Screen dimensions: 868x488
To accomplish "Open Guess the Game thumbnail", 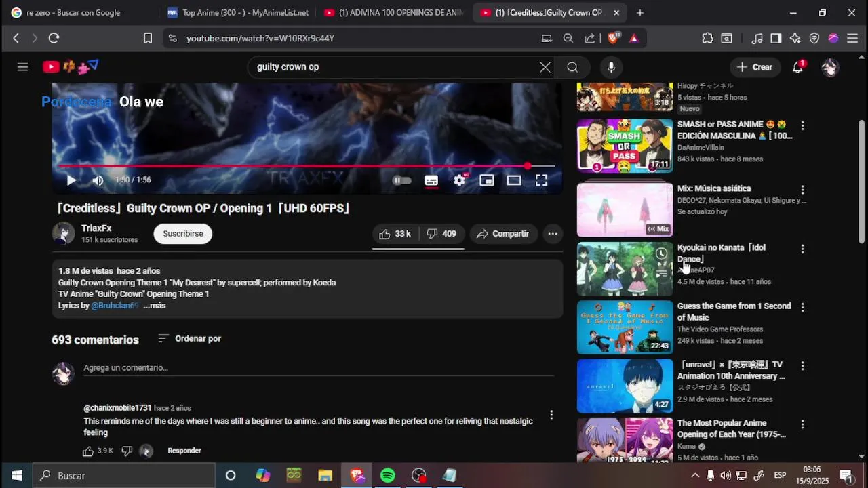I will 625,327.
